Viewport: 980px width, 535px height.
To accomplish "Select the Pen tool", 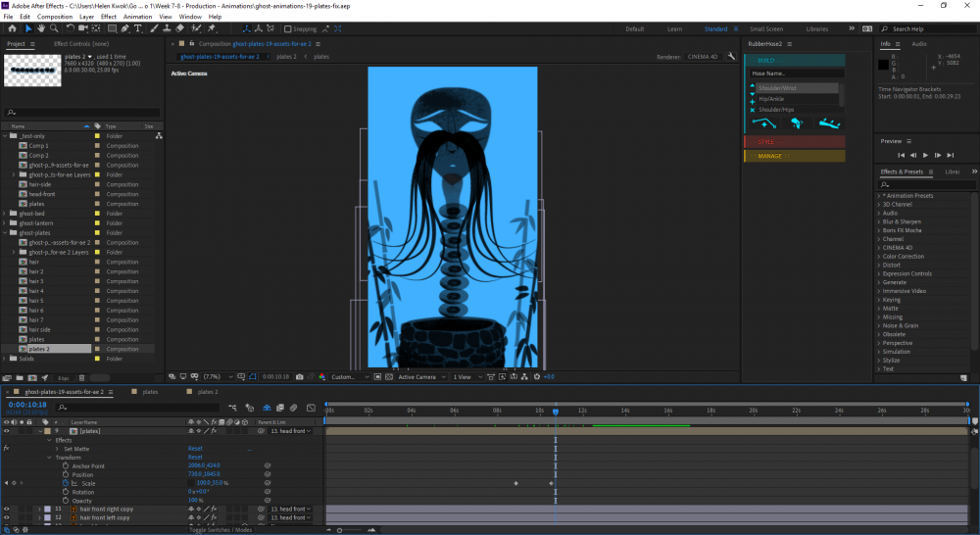I will coord(125,28).
